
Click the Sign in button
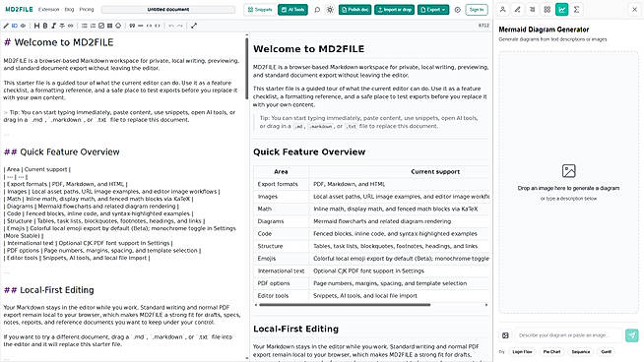[x=477, y=10]
